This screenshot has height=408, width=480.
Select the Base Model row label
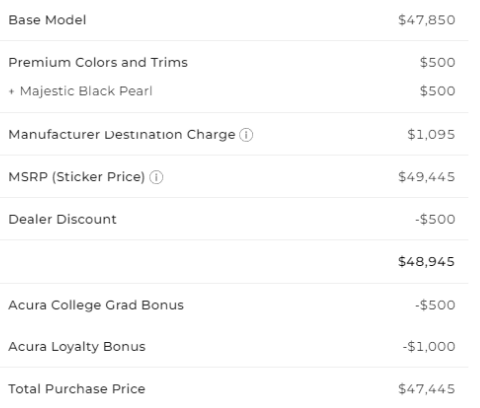click(x=47, y=20)
